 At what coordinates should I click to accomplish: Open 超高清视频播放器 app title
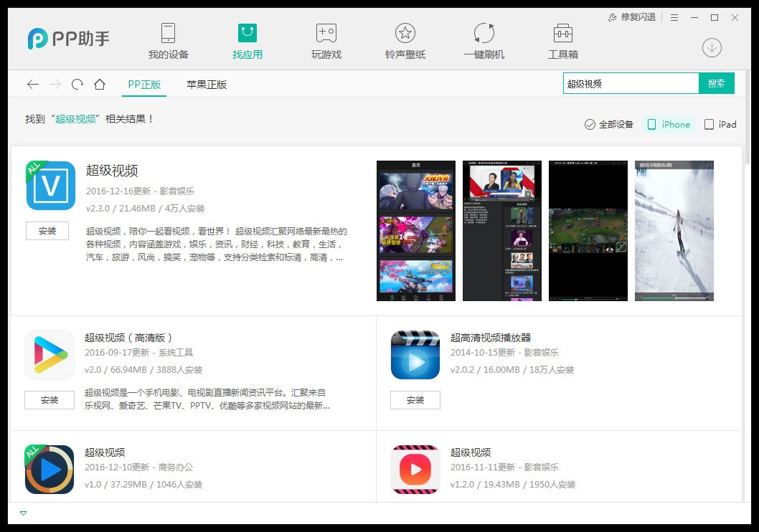(x=491, y=338)
